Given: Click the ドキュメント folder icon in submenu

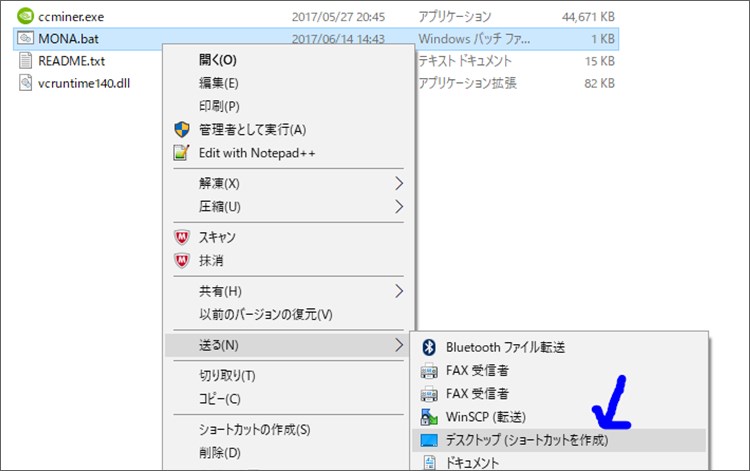Looking at the screenshot, I should (430, 462).
